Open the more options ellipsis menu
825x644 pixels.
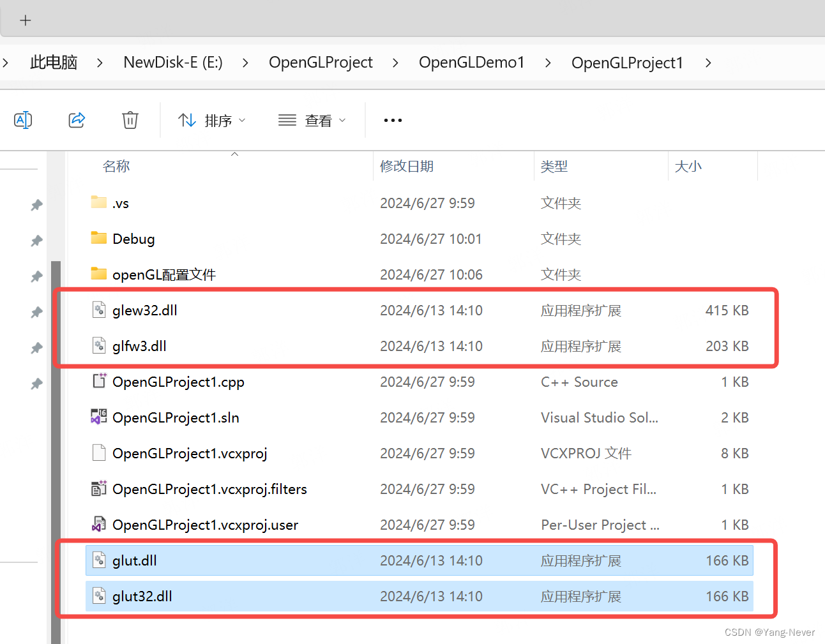point(393,120)
